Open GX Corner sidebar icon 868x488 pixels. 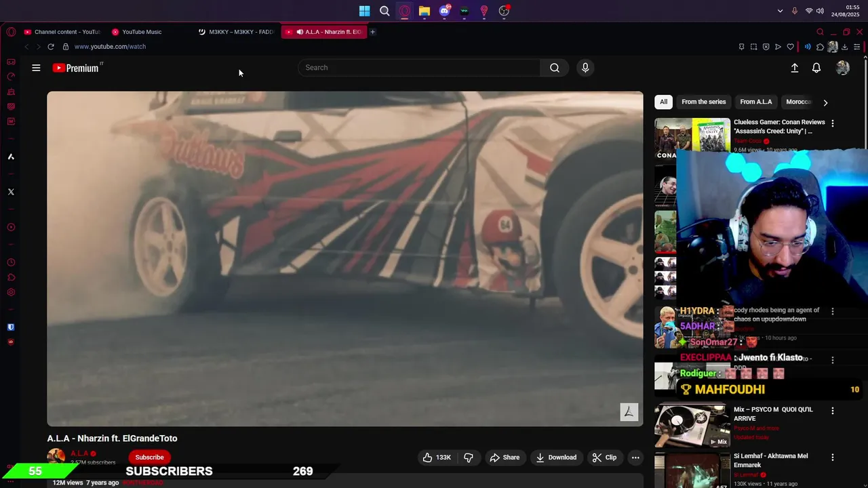point(11,62)
